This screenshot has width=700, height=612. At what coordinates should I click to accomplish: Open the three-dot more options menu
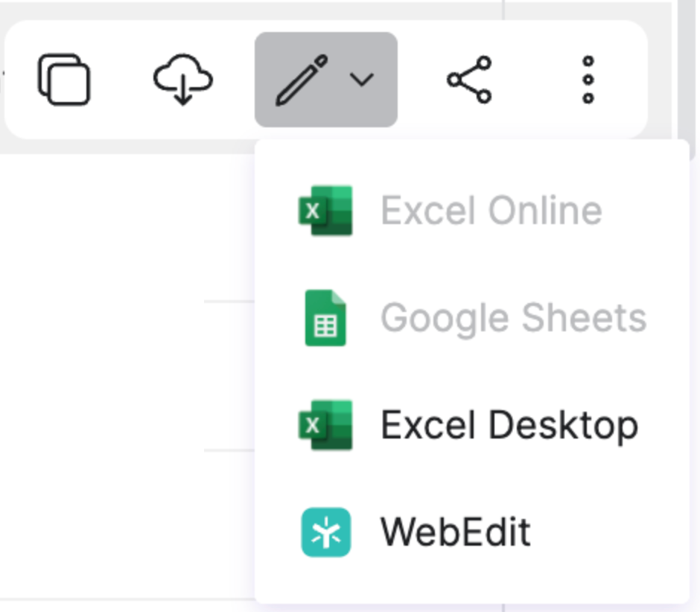click(588, 79)
